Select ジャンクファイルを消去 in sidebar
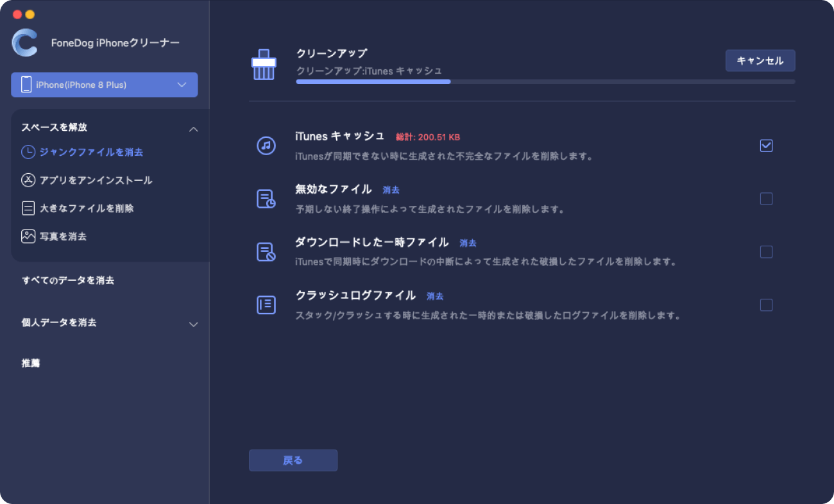 [x=91, y=152]
